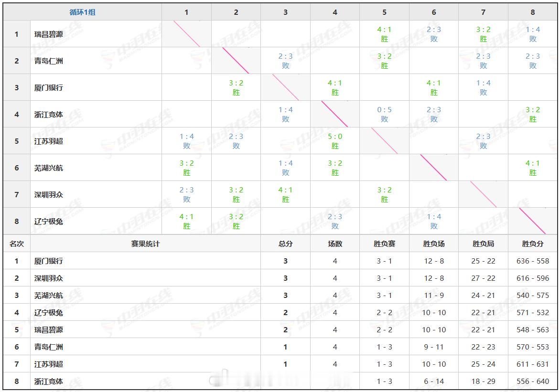The image size is (560, 392).
Task: Click the 胜负分 column header
Action: tap(532, 244)
